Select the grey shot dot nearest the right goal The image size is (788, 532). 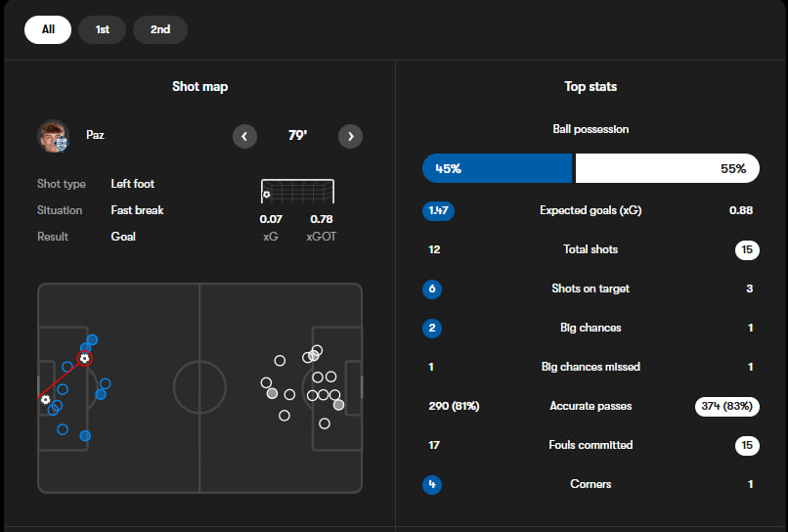pos(338,404)
